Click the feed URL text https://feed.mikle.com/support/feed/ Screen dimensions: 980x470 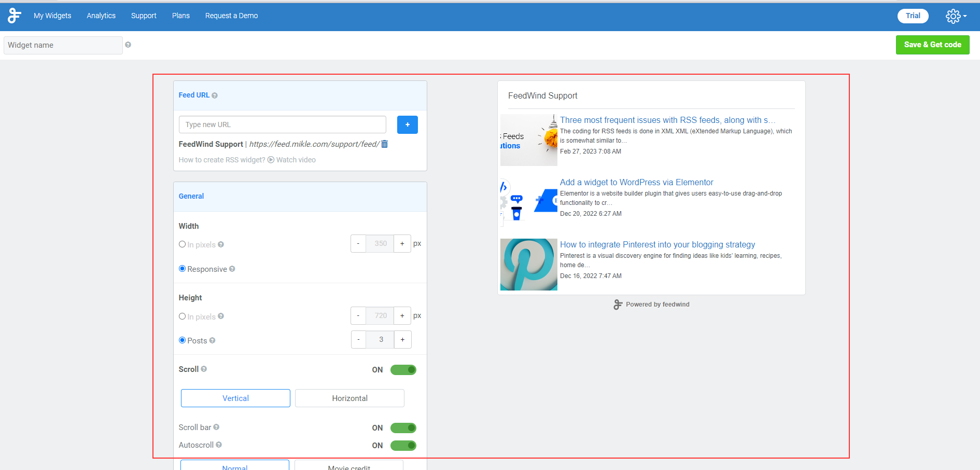(x=314, y=144)
